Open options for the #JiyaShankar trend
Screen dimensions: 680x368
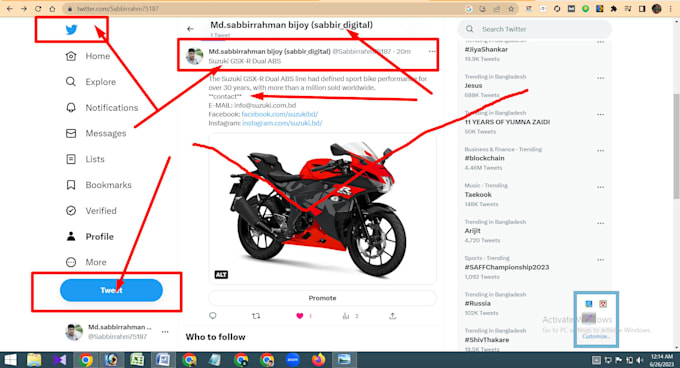coord(600,42)
